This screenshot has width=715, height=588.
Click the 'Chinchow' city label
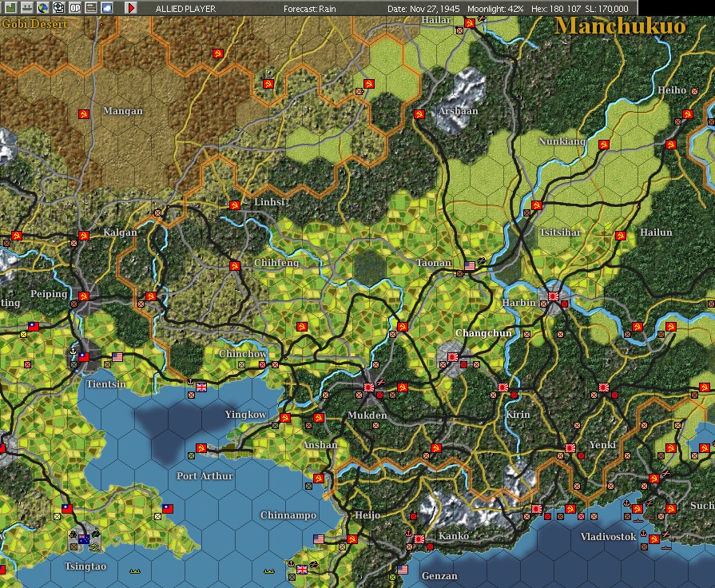pos(243,354)
